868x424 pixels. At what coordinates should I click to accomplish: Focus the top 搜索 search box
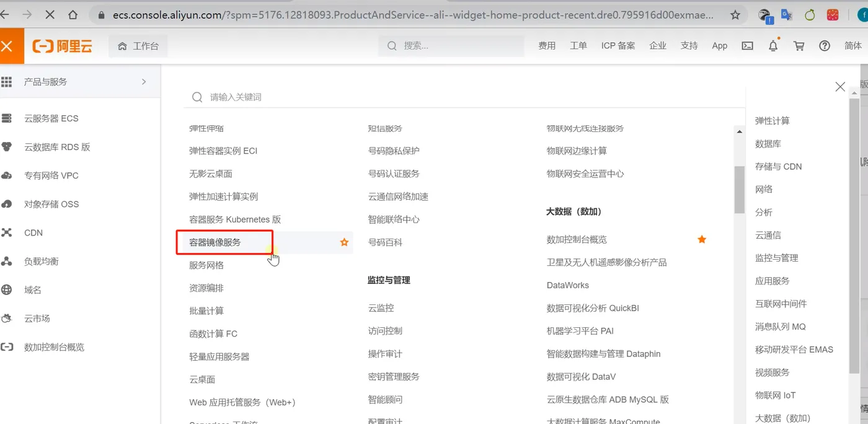click(x=451, y=46)
